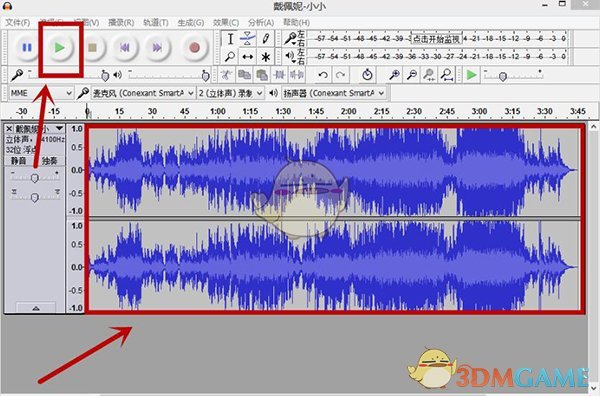Click the Copy icon in edit toolbar

244,75
